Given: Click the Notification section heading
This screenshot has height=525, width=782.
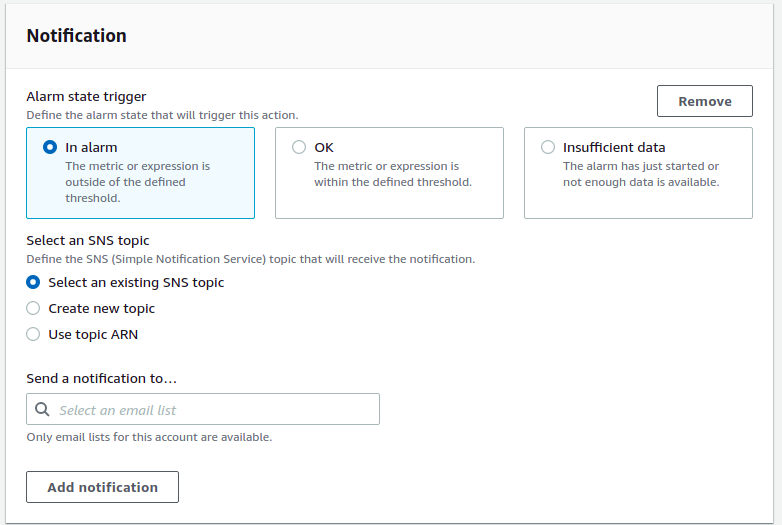Looking at the screenshot, I should pyautogui.click(x=76, y=36).
